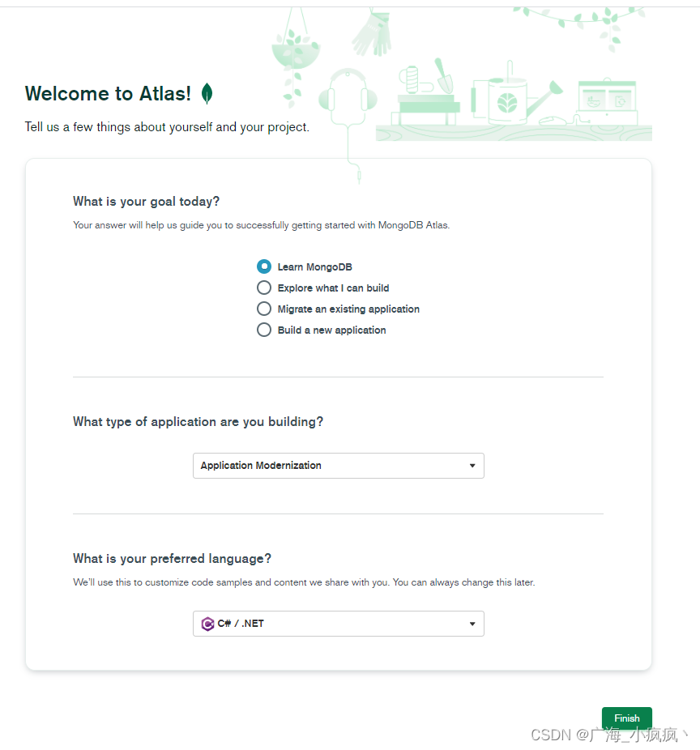Select the Learn MongoDB radio option

coord(264,266)
